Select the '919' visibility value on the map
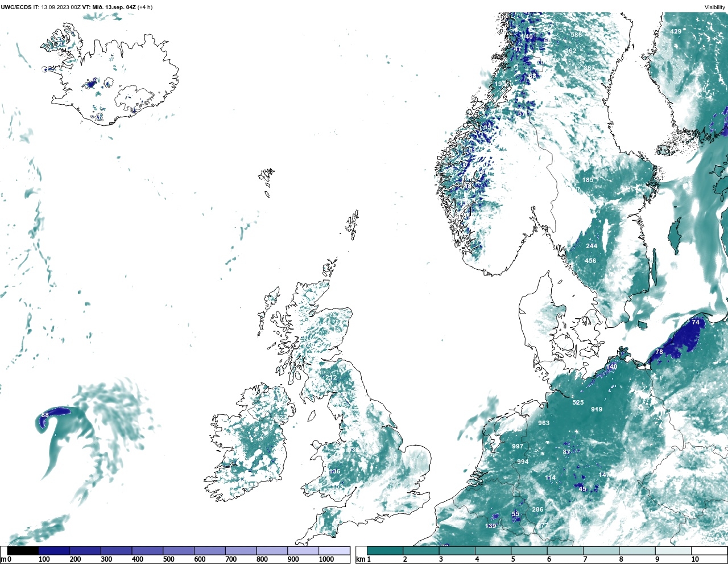 pos(597,410)
